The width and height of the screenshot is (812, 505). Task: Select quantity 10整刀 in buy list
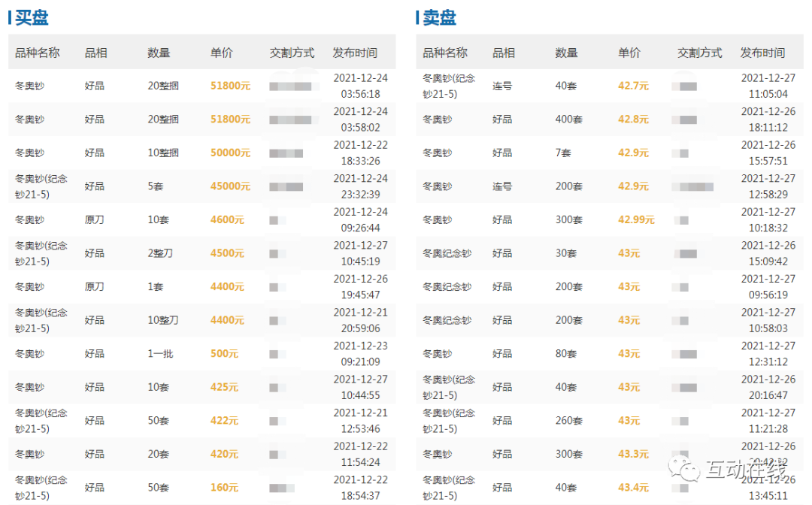click(163, 320)
